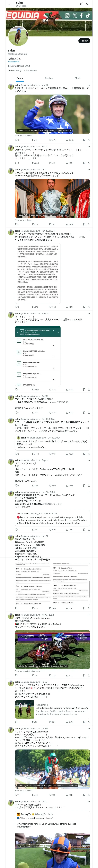Reply to the Mar 12 Olivier Peslier post
Screen dimensions: 98x868
click(16, 140)
